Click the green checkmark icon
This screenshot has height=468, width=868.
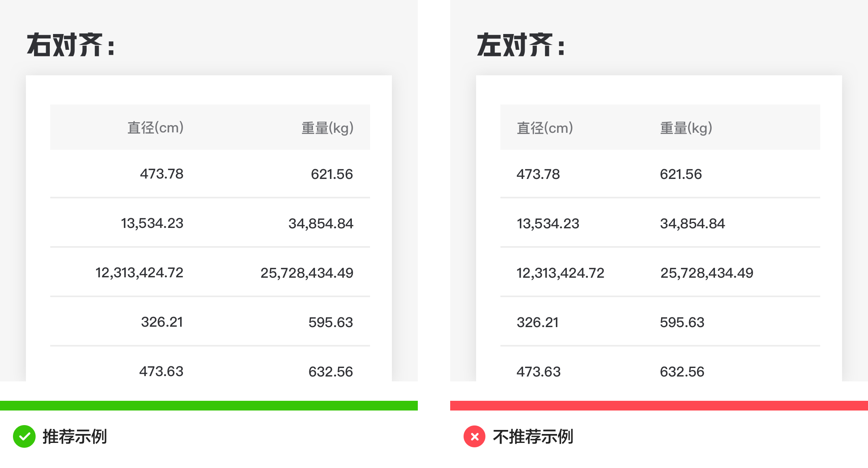[x=24, y=436]
